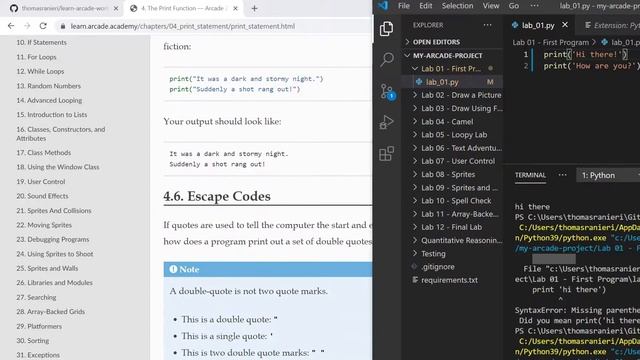This screenshot has height=360, width=640.
Task: Click the VS Code logo icon in title bar
Action: coord(383,5)
